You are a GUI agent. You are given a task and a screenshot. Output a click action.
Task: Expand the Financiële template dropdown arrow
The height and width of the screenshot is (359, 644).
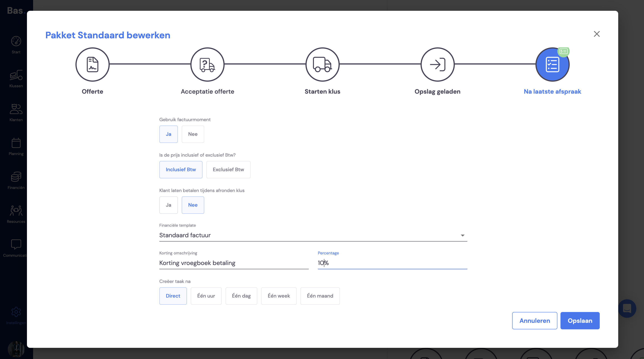point(463,235)
